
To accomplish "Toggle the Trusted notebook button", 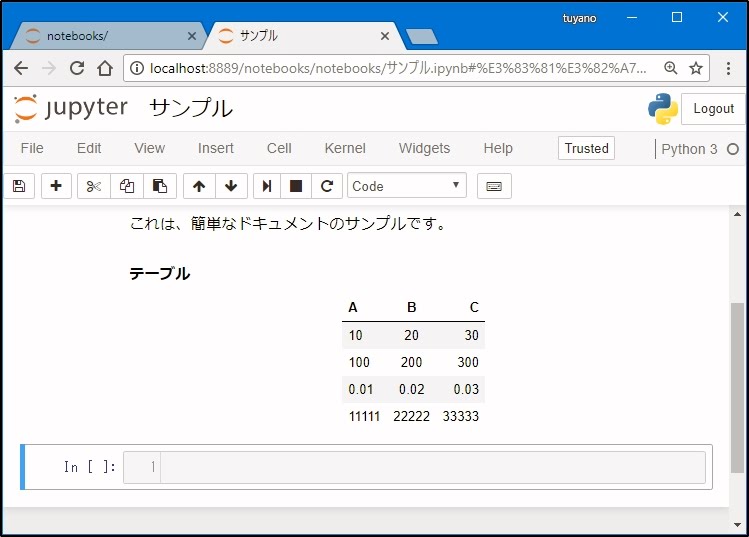I will tap(586, 148).
